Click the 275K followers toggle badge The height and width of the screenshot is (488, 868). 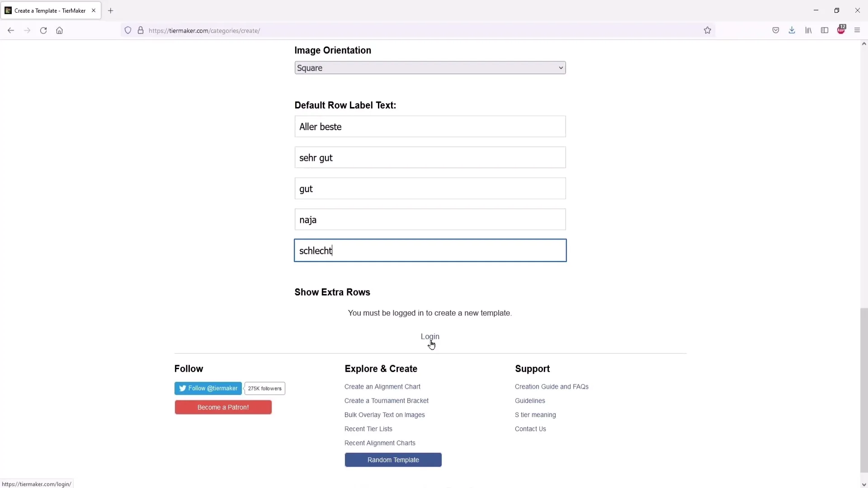(x=264, y=389)
